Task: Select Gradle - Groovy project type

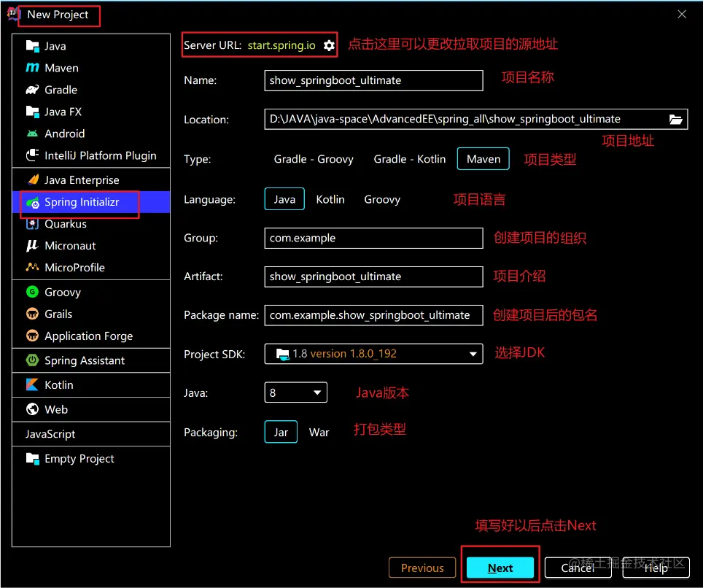Action: tap(314, 159)
